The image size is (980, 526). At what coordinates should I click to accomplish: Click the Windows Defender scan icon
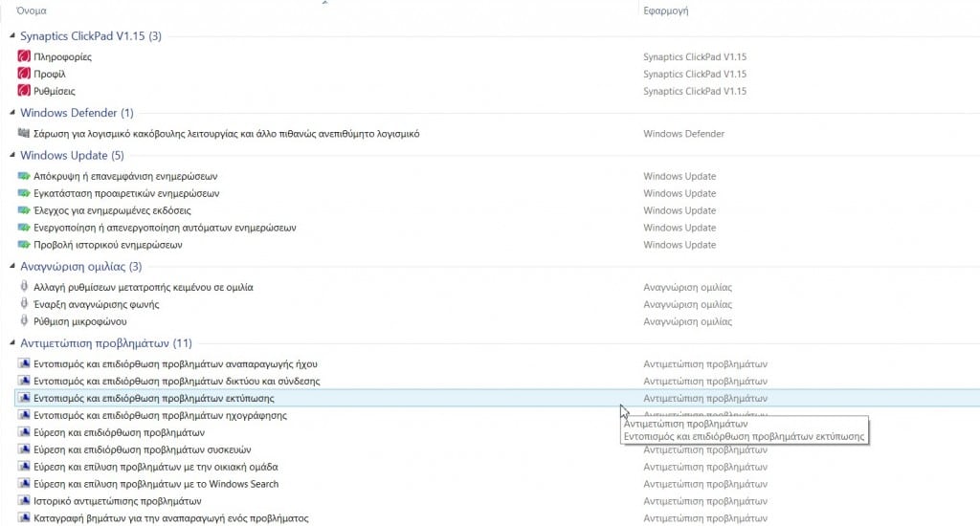(24, 133)
